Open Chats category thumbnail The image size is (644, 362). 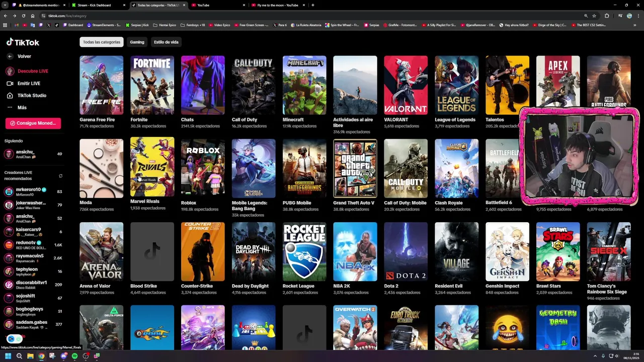[203, 85]
